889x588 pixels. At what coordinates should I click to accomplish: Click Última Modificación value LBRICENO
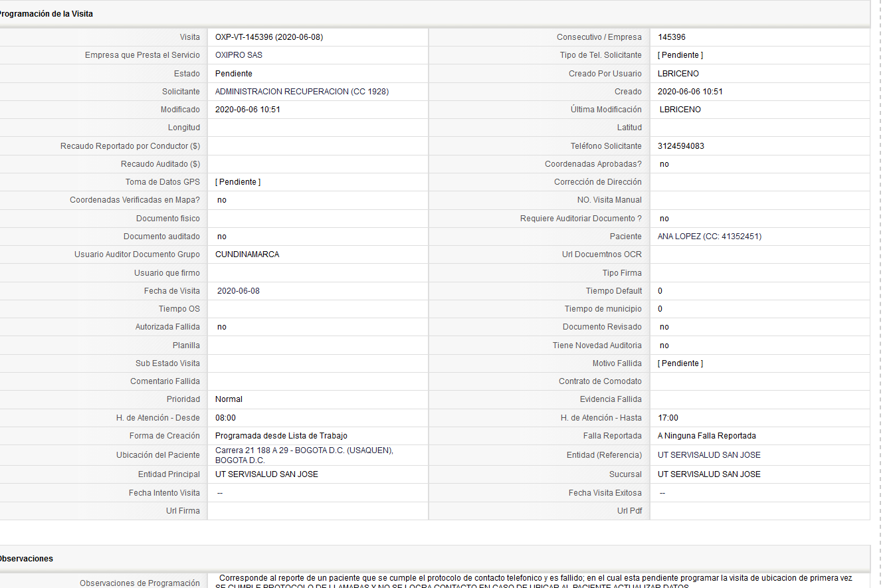coord(680,110)
